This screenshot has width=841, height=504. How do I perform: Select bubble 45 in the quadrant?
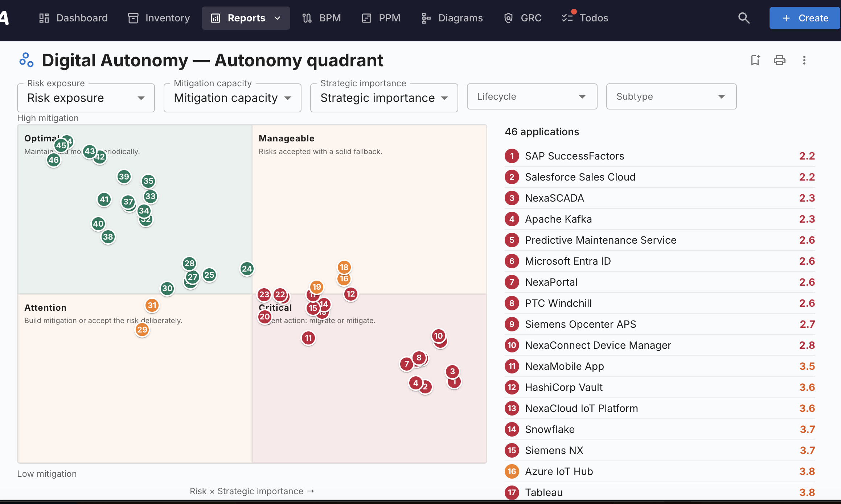coord(61,145)
